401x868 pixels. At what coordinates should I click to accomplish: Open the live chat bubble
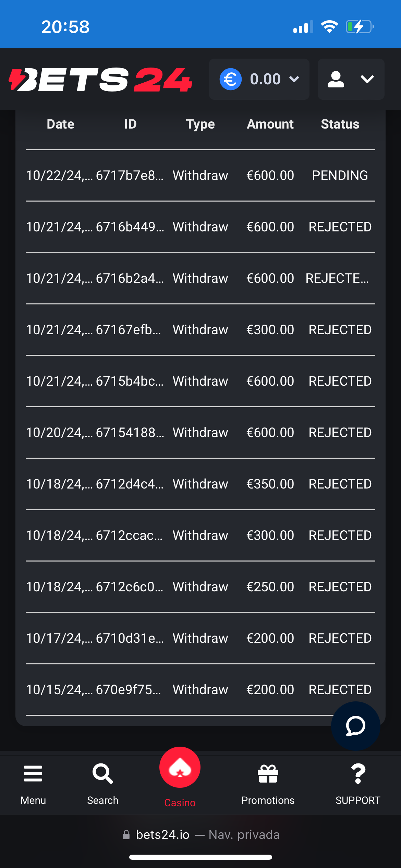[355, 726]
